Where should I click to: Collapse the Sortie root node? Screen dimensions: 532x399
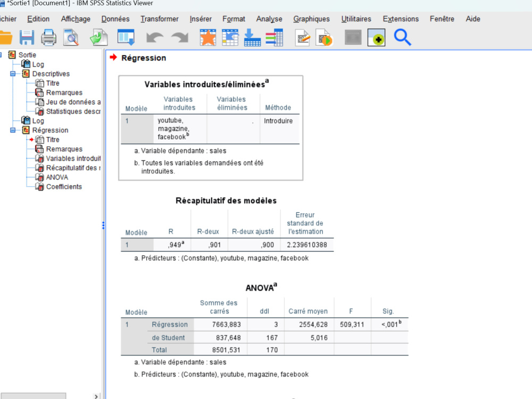(x=1, y=55)
